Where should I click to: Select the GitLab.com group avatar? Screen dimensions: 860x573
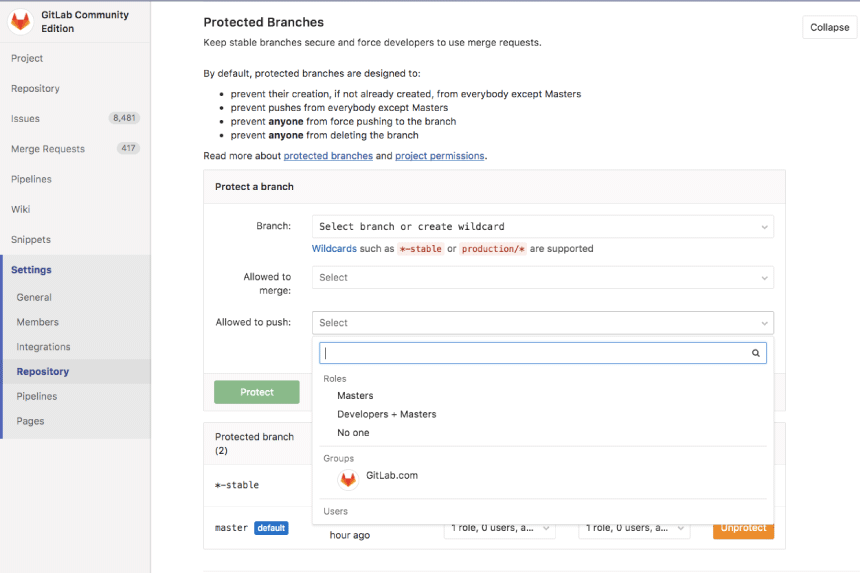click(348, 480)
